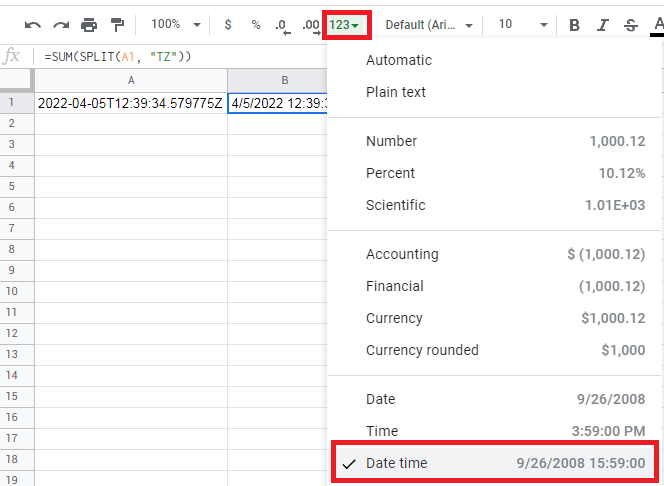Open the zoom 100% dropdown
Viewport: 664px width, 486px height.
tap(176, 25)
